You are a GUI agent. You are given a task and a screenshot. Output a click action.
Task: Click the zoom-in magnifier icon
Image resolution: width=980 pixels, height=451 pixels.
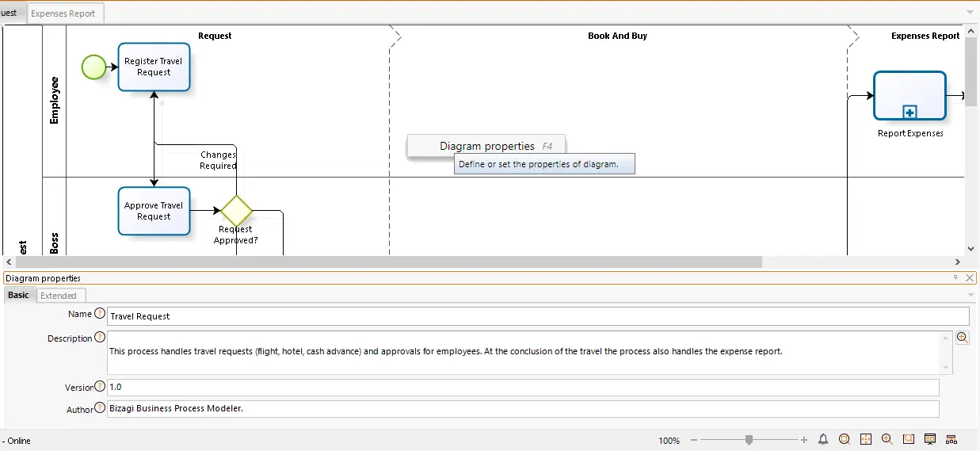887,440
